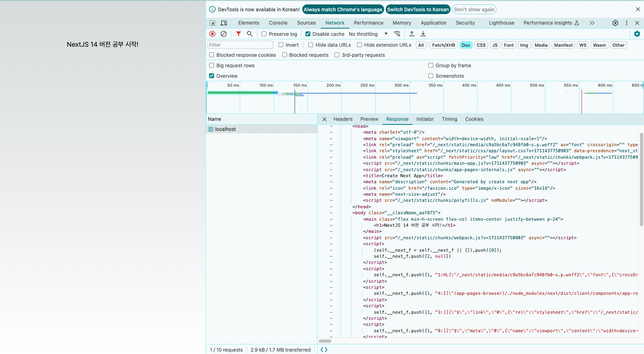Open network conditions wifi icon
The height and width of the screenshot is (354, 644).
[x=397, y=34]
